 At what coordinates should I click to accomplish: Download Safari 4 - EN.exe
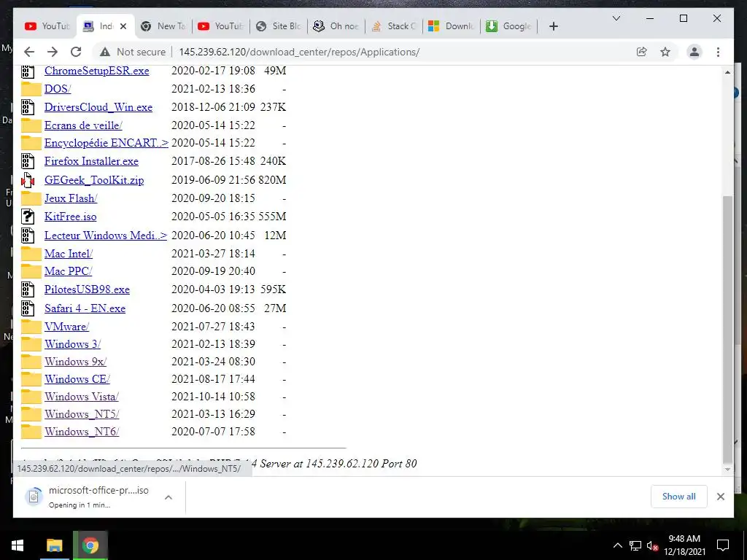(x=85, y=308)
